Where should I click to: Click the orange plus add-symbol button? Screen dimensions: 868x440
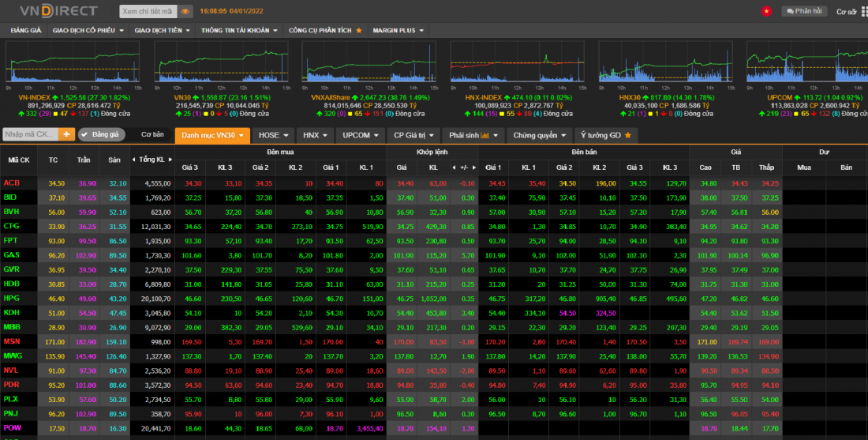(66, 134)
